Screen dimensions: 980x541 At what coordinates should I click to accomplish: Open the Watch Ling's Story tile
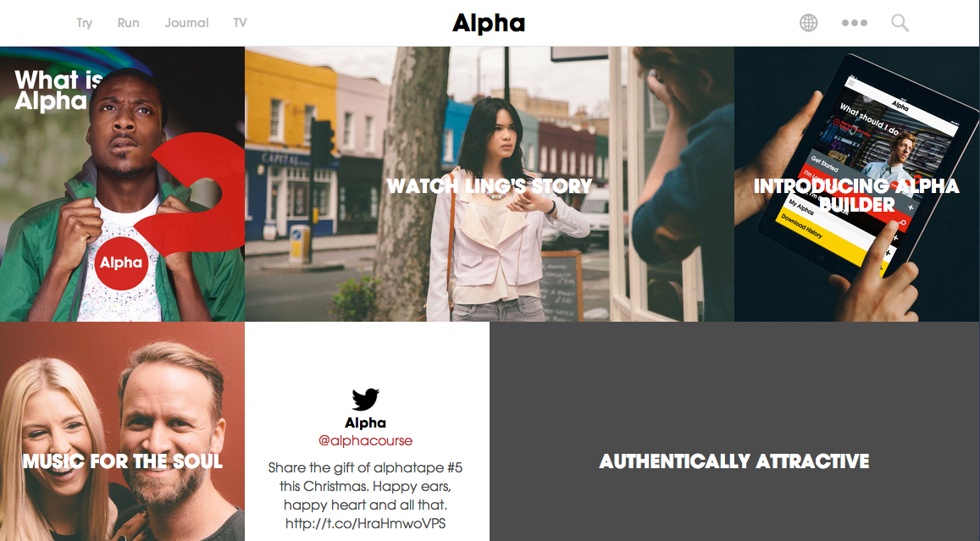tap(490, 185)
